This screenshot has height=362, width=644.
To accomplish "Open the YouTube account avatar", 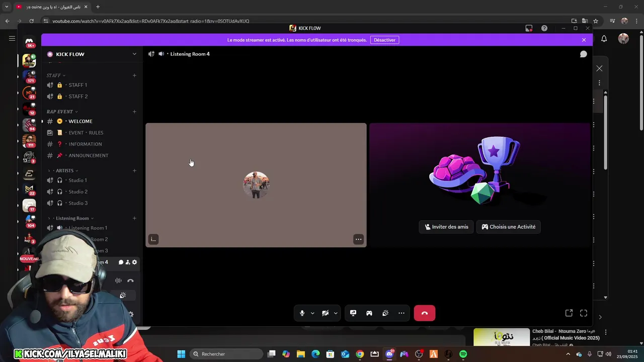I will [x=623, y=38].
